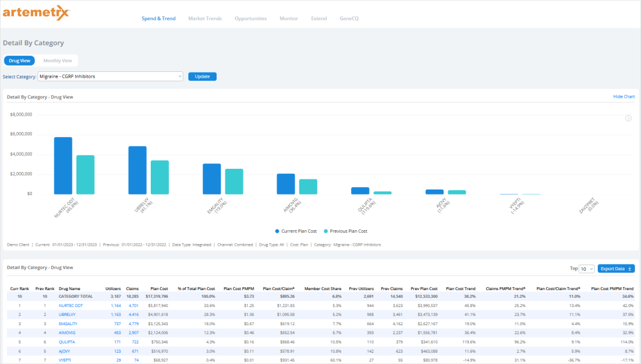Viewport: 641px width, 364px height.
Task: Toggle the Previous Plan Cost legend
Action: (343, 231)
